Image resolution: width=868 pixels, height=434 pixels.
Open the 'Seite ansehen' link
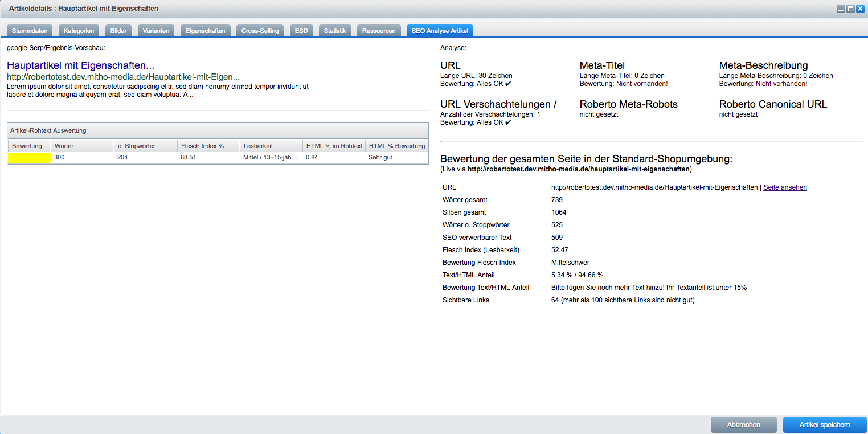pyautogui.click(x=785, y=187)
